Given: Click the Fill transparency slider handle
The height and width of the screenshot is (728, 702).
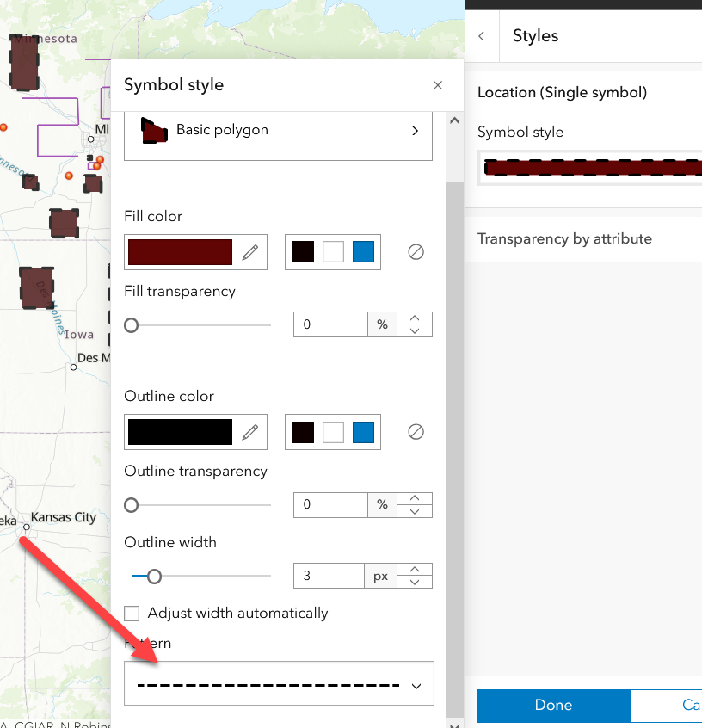Looking at the screenshot, I should pos(131,325).
